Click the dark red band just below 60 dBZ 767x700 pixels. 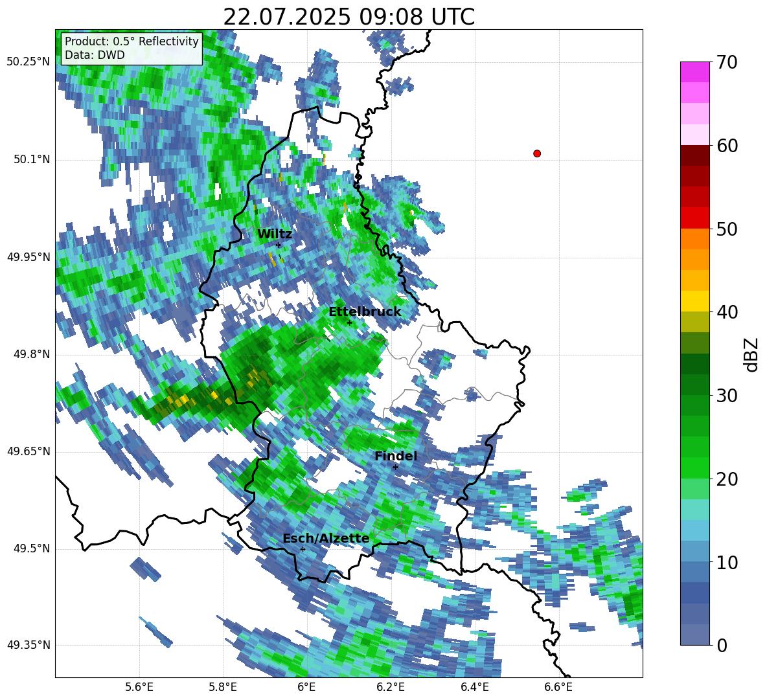(694, 155)
